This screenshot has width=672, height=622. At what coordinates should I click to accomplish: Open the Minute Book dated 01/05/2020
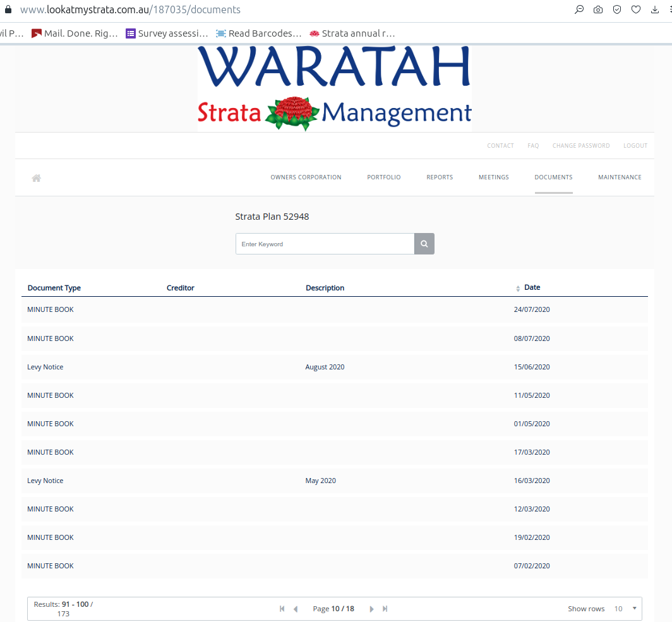[x=335, y=424]
